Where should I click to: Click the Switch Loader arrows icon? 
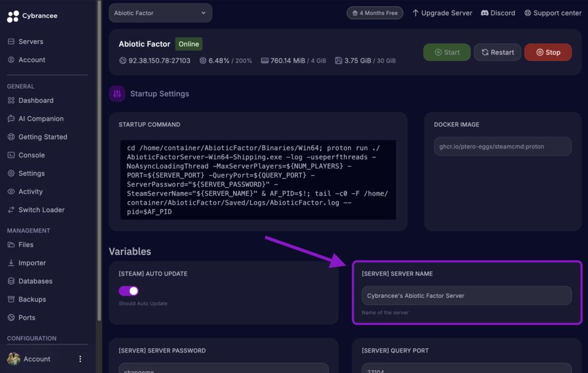click(11, 210)
